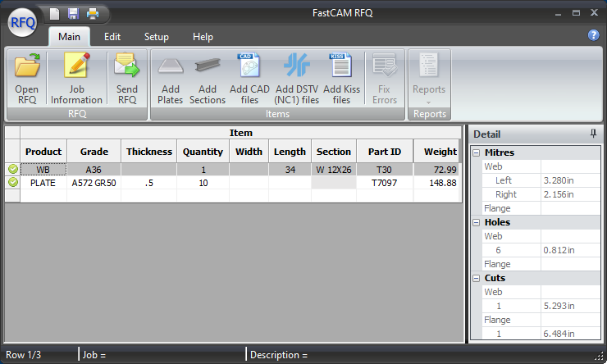Viewport: 607px width, 364px height.
Task: Select the row header of the WB row
Action: pos(12,170)
